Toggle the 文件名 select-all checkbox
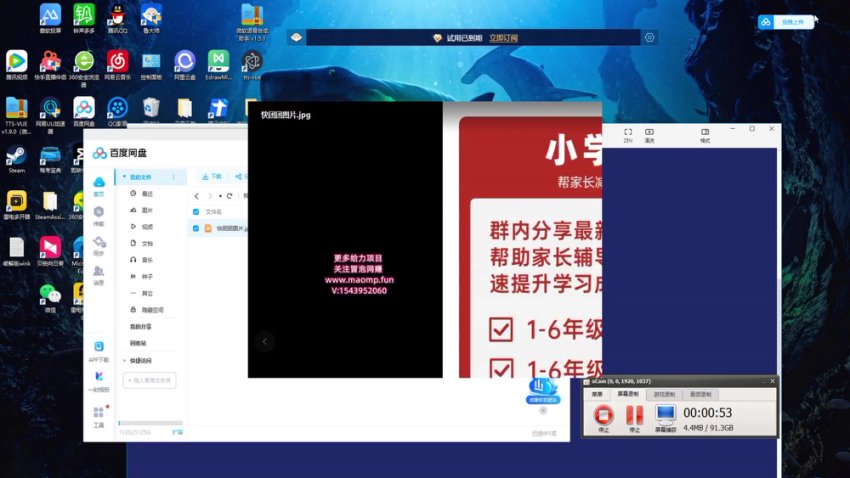The height and width of the screenshot is (478, 850). click(x=196, y=212)
